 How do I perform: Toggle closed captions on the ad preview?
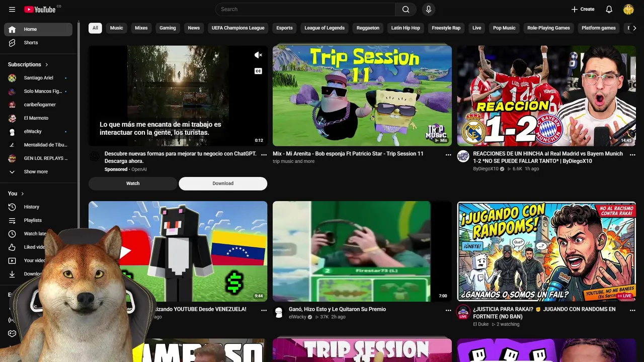pyautogui.click(x=258, y=71)
